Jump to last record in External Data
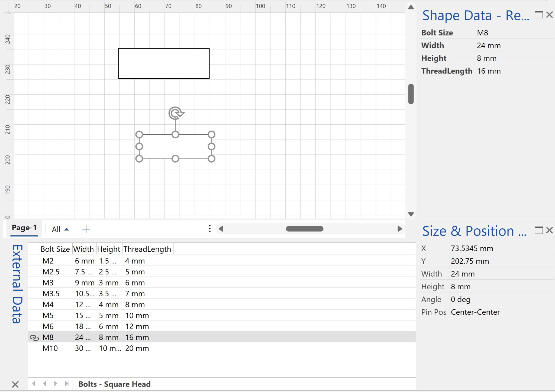 [x=66, y=384]
